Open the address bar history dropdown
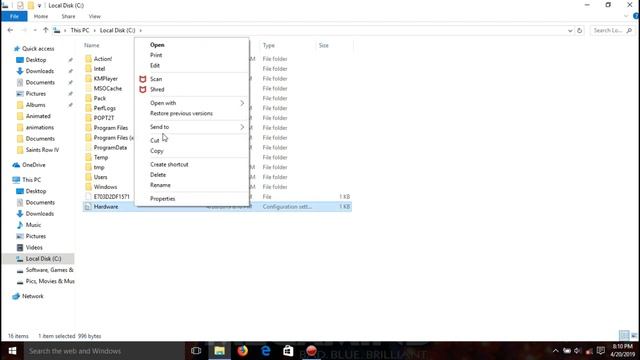This screenshot has height=360, width=640. pyautogui.click(x=570, y=31)
